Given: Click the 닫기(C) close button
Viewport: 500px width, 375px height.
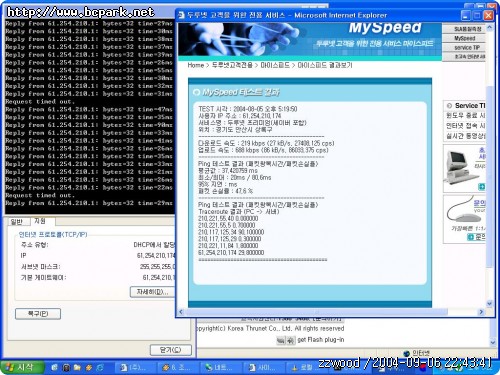Looking at the screenshot, I should tap(171, 350).
